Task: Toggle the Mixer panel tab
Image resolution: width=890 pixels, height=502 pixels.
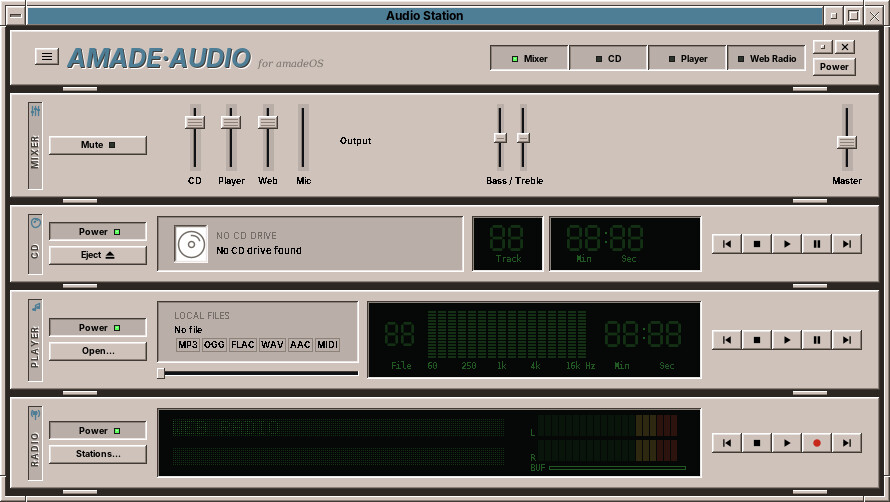Action: tap(529, 58)
